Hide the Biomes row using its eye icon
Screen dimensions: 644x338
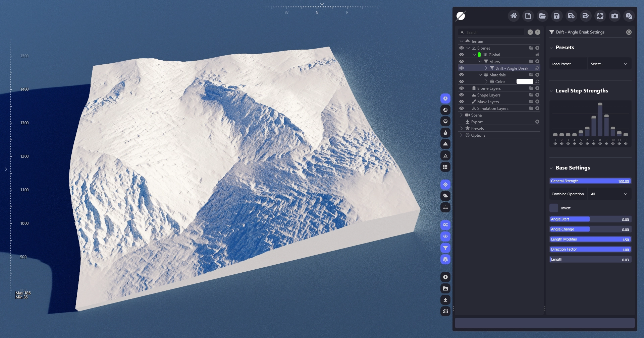coord(462,48)
